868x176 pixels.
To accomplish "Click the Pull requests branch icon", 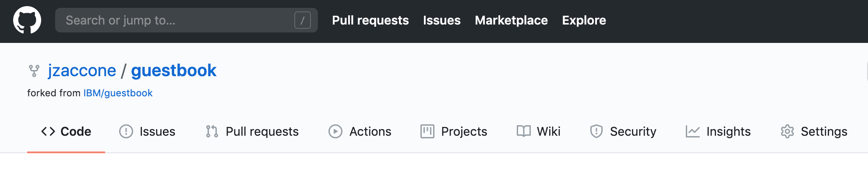I will (212, 131).
